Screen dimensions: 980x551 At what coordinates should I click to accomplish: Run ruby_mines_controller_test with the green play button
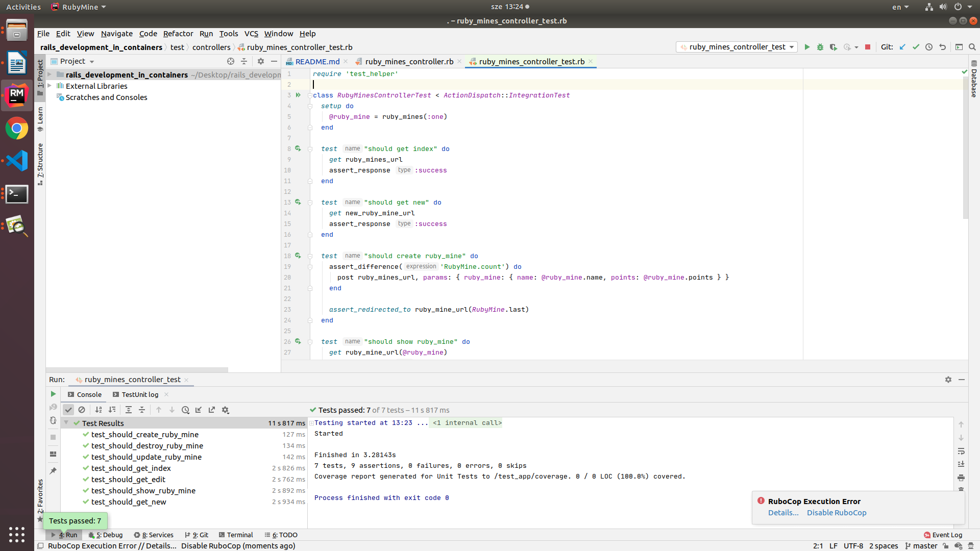(807, 47)
